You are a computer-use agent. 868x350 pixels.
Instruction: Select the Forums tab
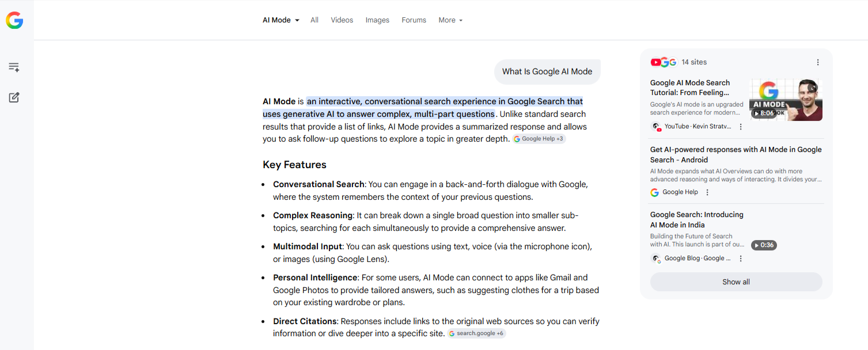coord(414,20)
